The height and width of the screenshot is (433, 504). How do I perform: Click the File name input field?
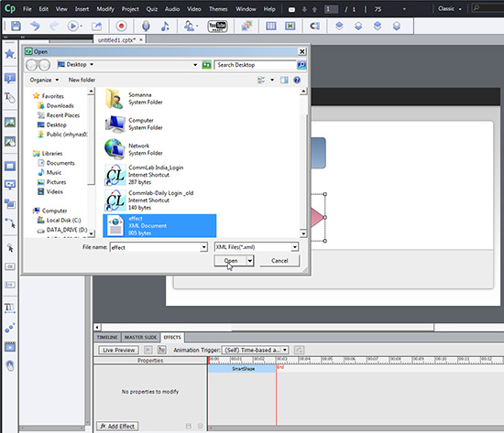[x=156, y=247]
